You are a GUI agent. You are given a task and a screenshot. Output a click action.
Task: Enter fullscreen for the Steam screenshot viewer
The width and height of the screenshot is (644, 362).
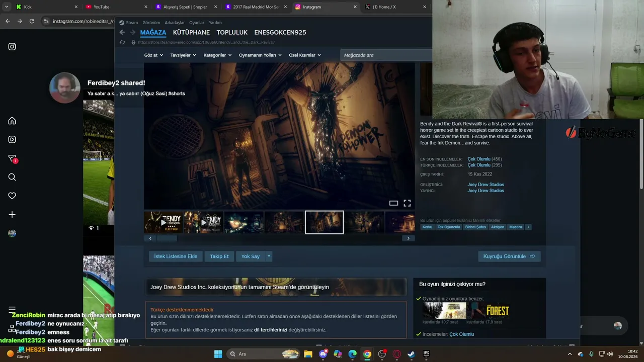click(x=407, y=203)
